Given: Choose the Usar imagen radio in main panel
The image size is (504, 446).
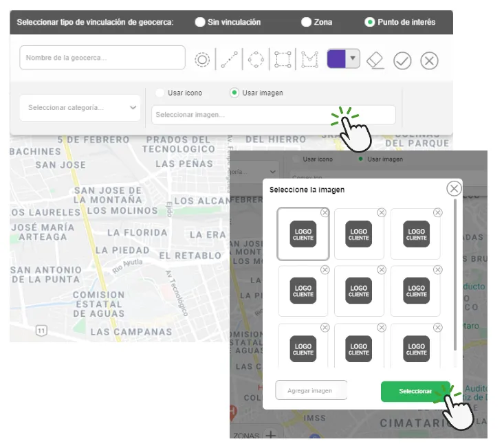Looking at the screenshot, I should [234, 93].
